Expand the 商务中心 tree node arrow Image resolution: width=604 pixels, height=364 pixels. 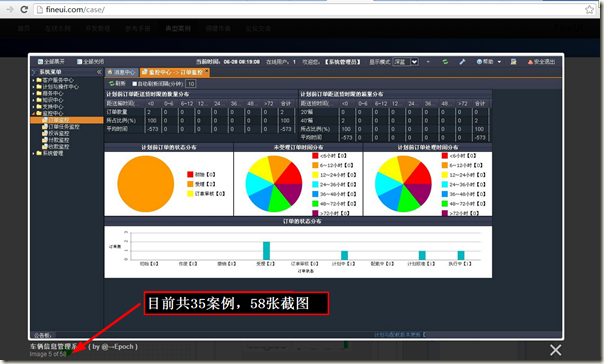(x=34, y=94)
